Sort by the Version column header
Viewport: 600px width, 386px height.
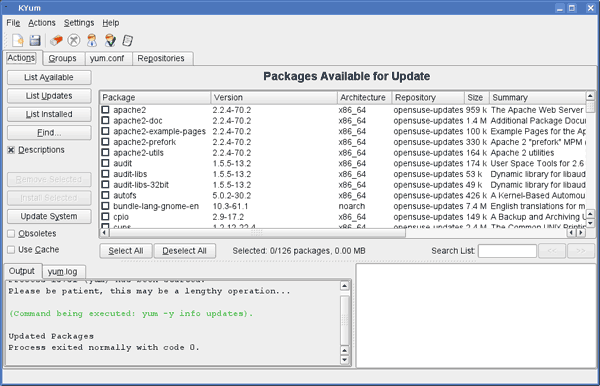point(274,98)
